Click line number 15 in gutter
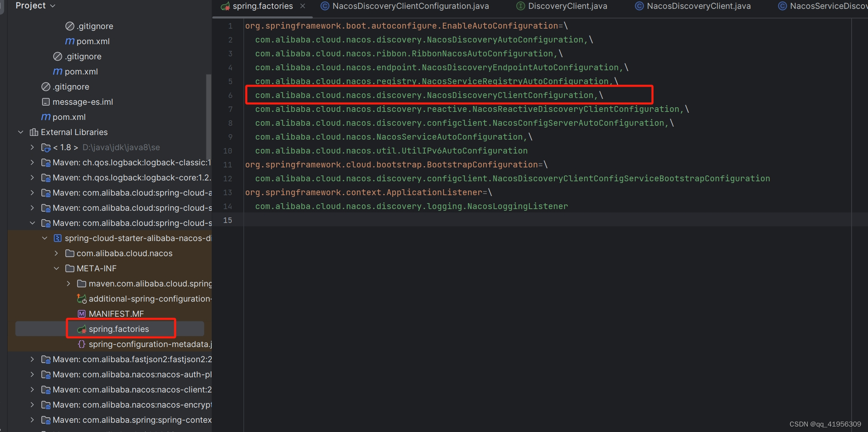This screenshot has height=432, width=868. point(228,220)
